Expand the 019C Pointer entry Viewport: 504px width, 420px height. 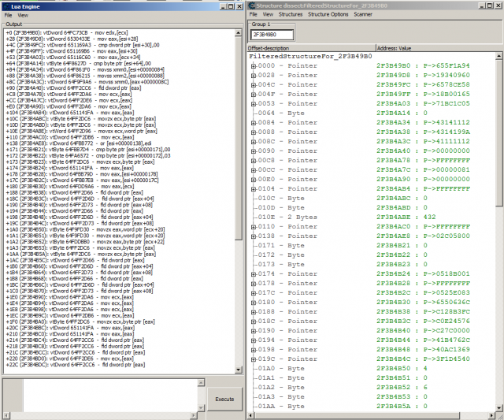[252, 359]
